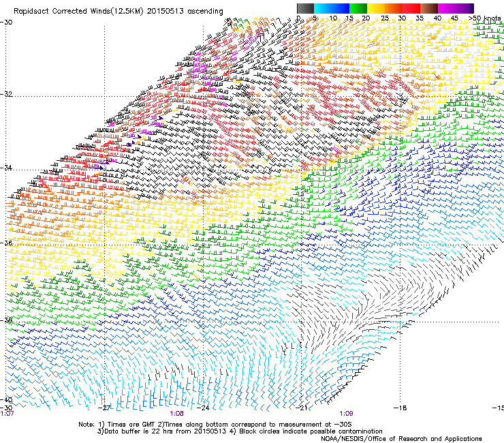The height and width of the screenshot is (443, 504).
Task: Click the '-38' latitude axis label
Action: tap(6, 320)
